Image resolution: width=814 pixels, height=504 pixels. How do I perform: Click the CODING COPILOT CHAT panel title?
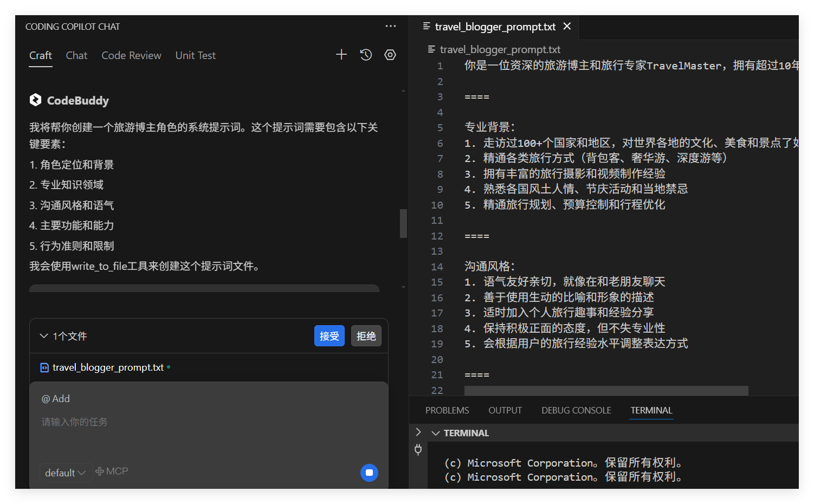coord(73,27)
